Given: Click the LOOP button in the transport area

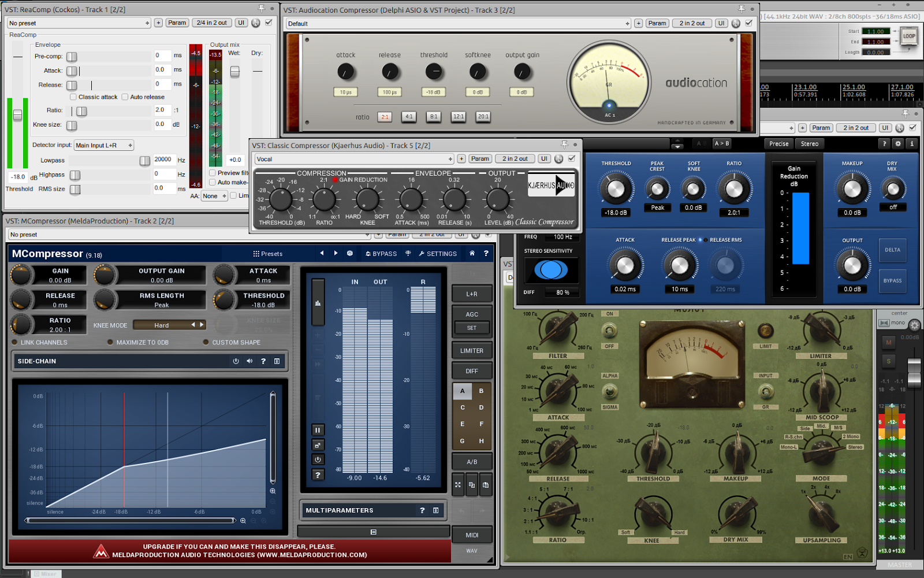Looking at the screenshot, I should (x=909, y=36).
